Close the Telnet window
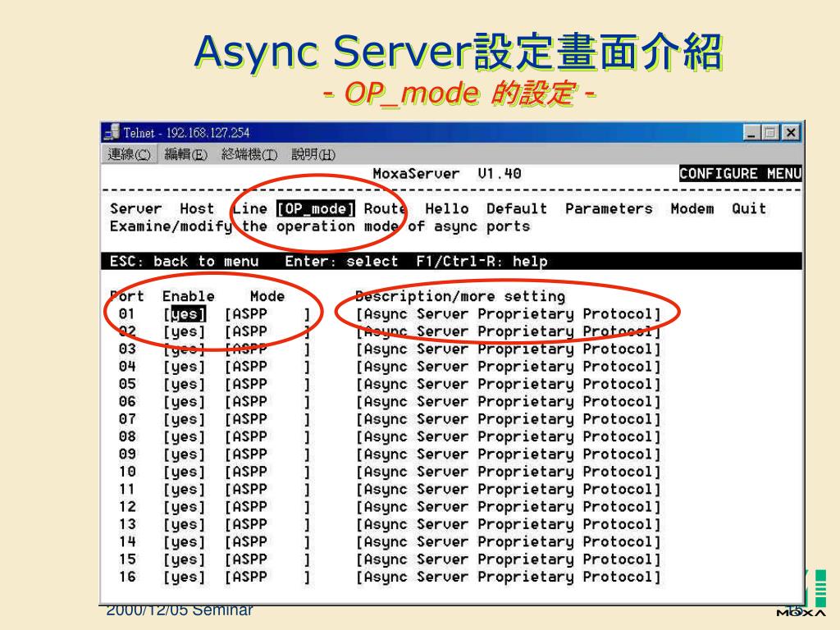 pos(791,132)
